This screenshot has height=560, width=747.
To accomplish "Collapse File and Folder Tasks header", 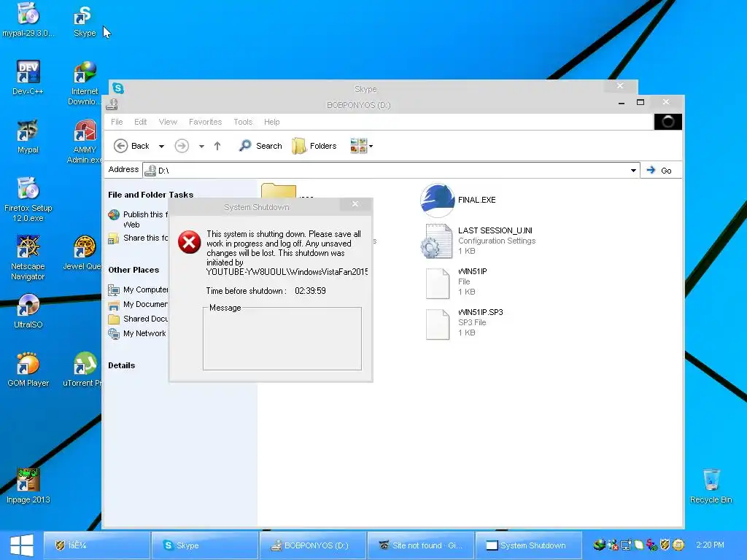I will coord(150,194).
